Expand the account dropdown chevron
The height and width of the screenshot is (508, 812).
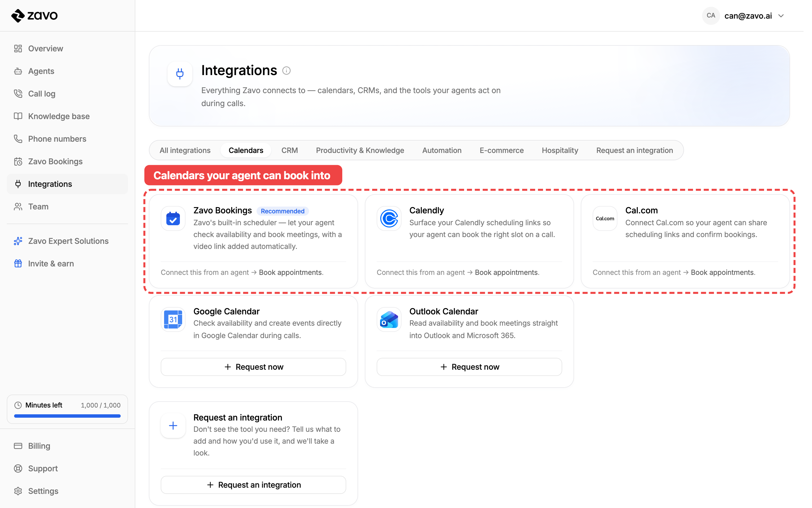781,16
